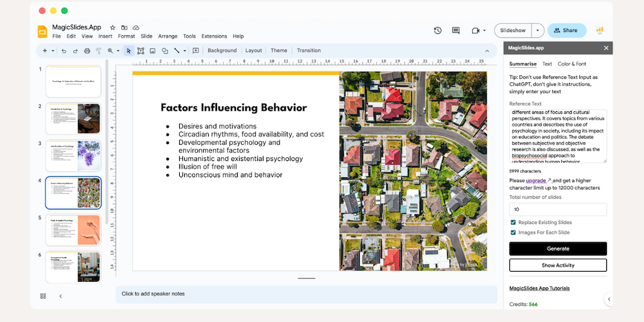Open version history clock icon

[438, 30]
